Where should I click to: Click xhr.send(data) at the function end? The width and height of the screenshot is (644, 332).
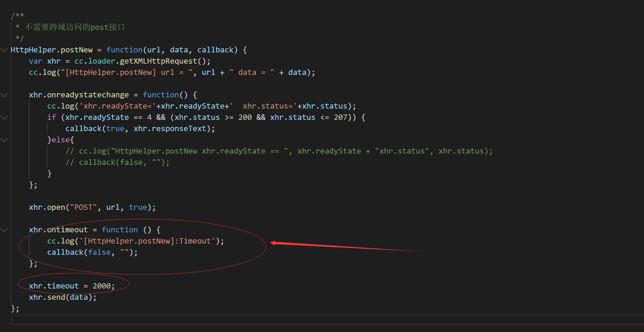pos(62,297)
